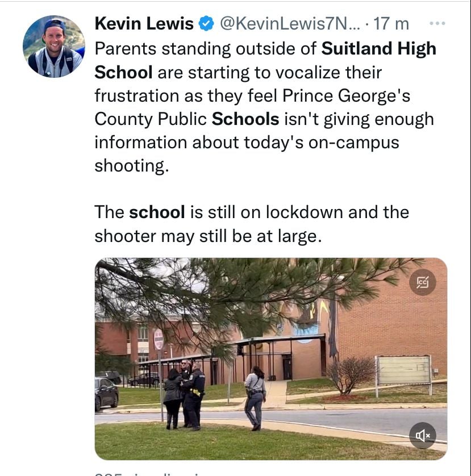Click the Kevin Lewis display name

pyautogui.click(x=144, y=23)
